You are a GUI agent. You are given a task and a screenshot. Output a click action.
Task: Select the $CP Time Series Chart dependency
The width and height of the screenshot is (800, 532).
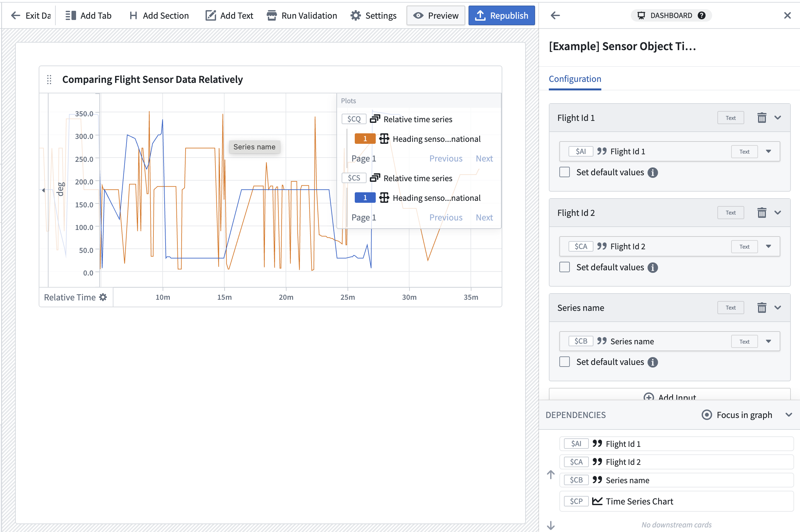676,501
